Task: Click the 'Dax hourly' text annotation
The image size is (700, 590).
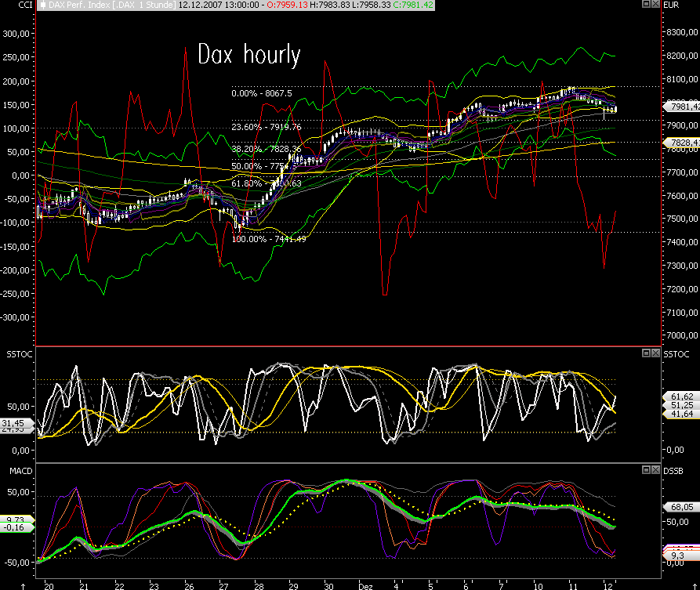Action: click(x=249, y=54)
